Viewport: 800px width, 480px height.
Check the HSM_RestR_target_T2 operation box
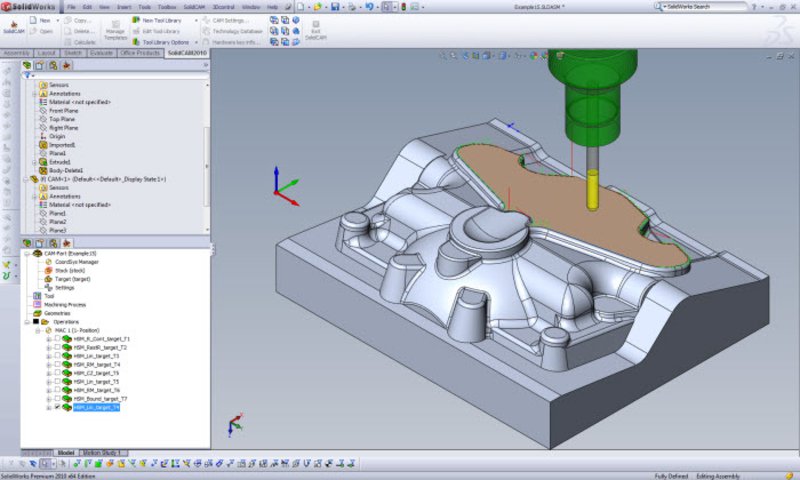(57, 347)
